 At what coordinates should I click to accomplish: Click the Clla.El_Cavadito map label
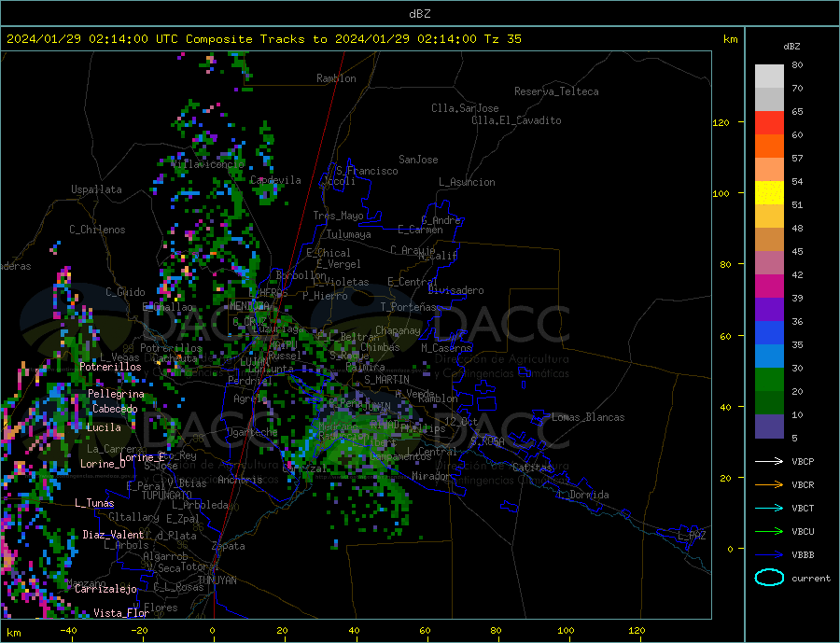pos(516,120)
